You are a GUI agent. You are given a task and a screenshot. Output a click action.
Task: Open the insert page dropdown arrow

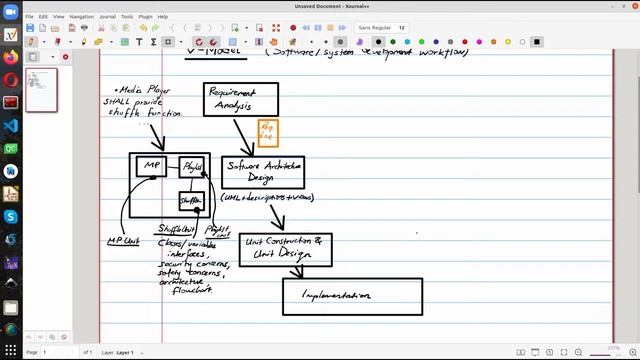[x=247, y=28]
